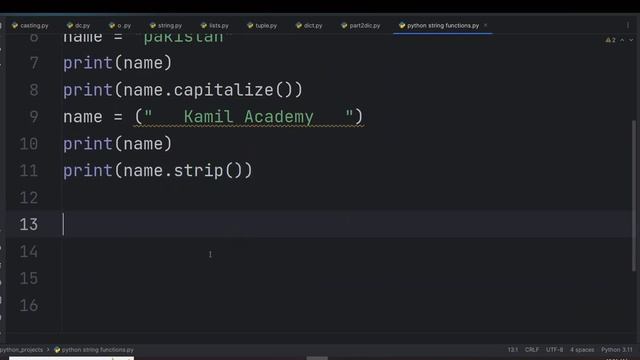This screenshot has height=360, width=640.
Task: Place cursor on line number 7 gutter
Action: (34, 63)
